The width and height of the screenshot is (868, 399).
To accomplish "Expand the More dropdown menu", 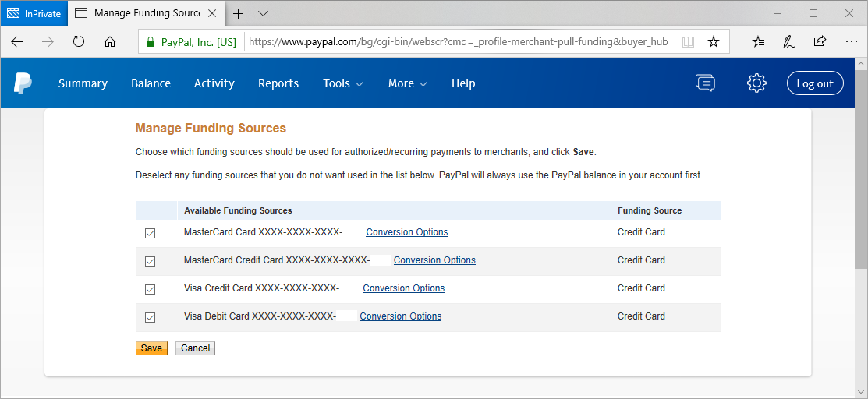I will pyautogui.click(x=407, y=83).
